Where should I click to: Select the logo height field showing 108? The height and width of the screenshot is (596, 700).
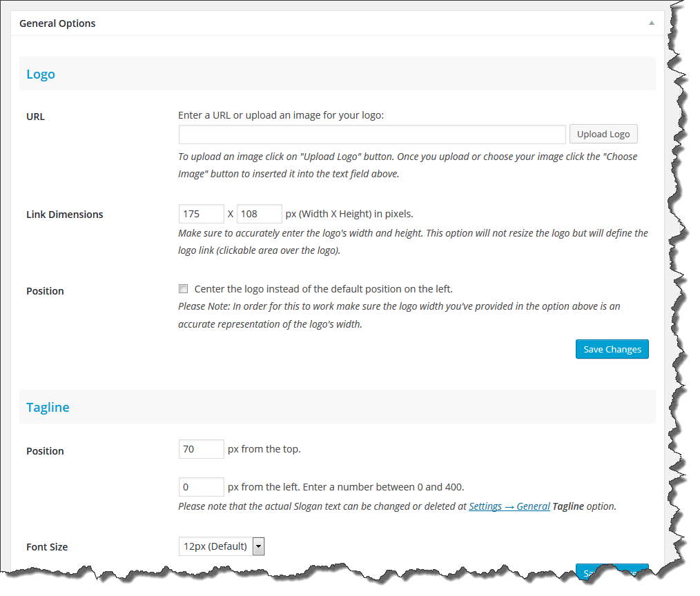point(259,214)
